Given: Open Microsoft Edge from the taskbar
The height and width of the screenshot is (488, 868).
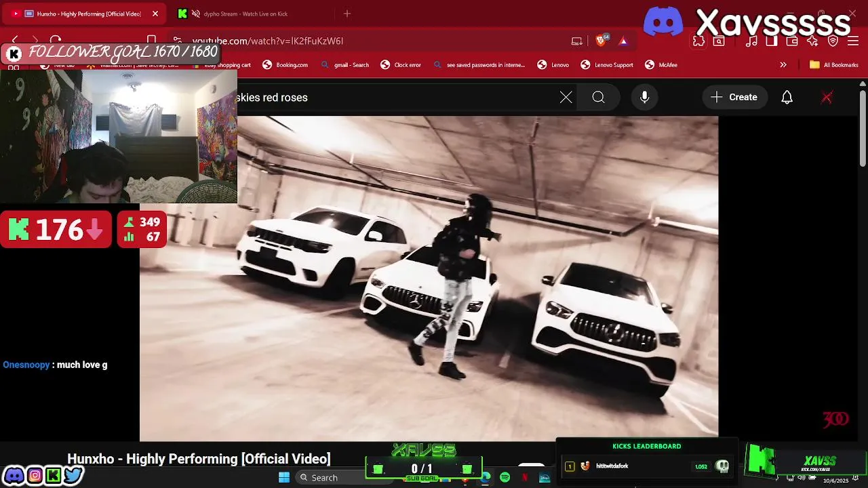Looking at the screenshot, I should point(486,478).
